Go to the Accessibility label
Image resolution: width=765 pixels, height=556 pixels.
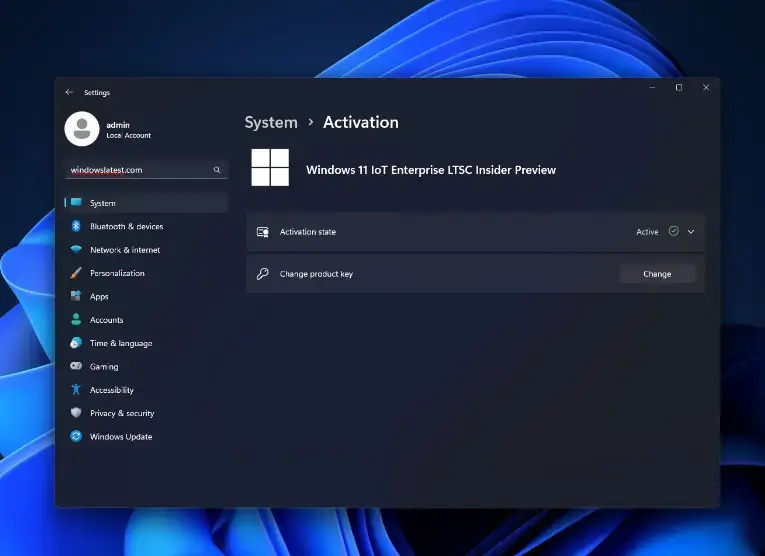(112, 390)
